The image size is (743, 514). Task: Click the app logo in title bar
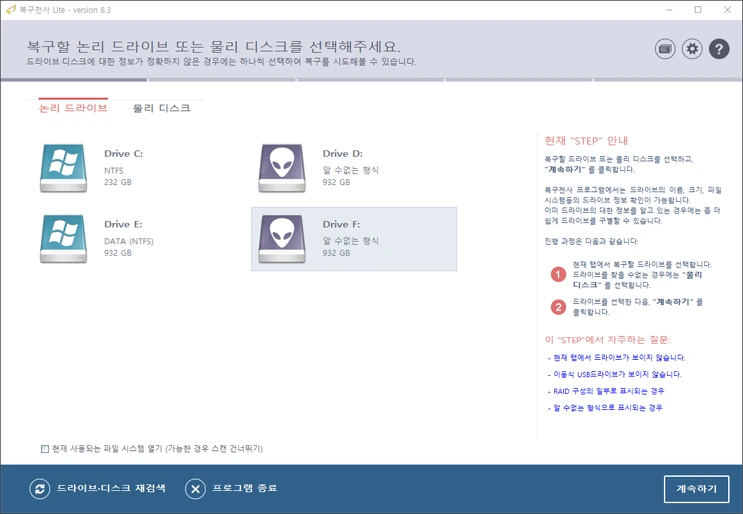[x=10, y=9]
